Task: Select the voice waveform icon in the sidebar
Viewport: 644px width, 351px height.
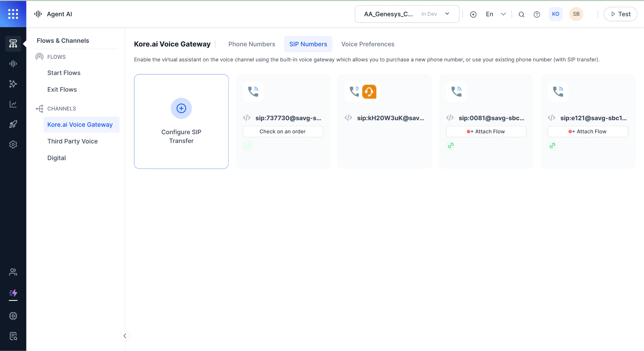Action: (x=13, y=63)
